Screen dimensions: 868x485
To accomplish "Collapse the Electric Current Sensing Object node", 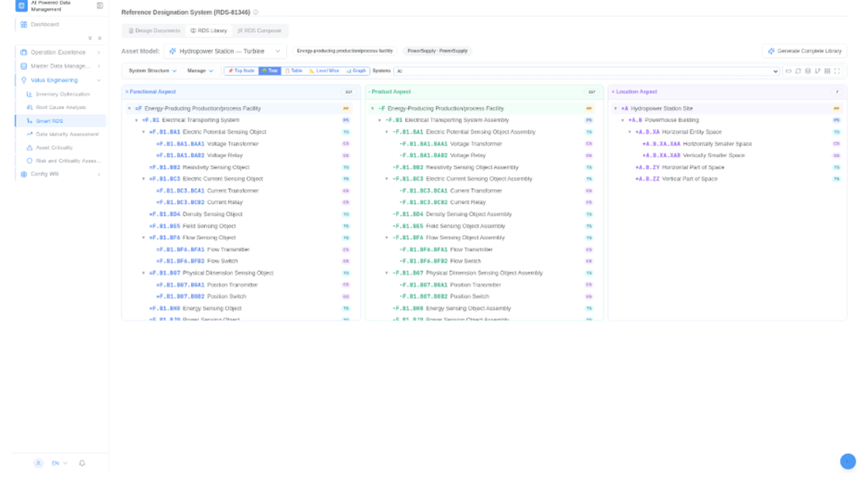I will [143, 179].
